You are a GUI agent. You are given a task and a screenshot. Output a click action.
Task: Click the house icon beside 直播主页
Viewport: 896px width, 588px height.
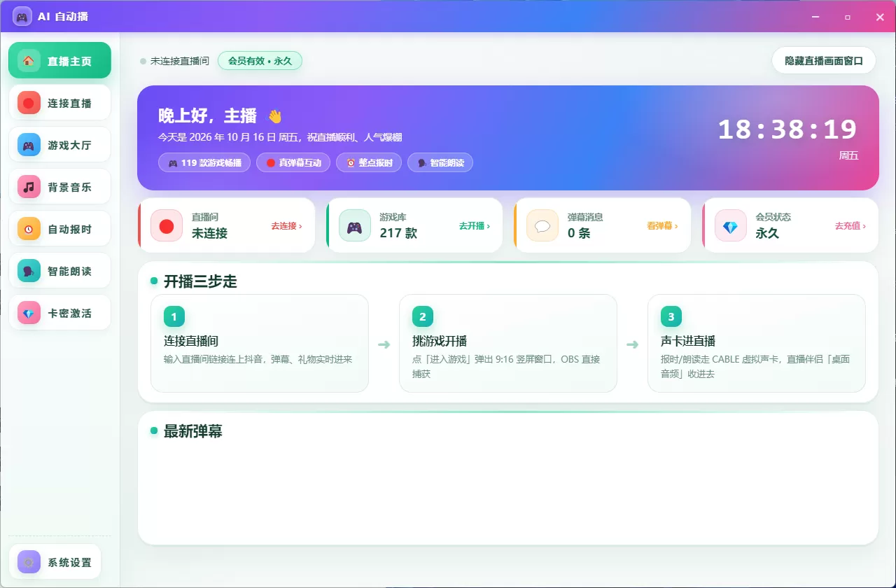pos(29,61)
